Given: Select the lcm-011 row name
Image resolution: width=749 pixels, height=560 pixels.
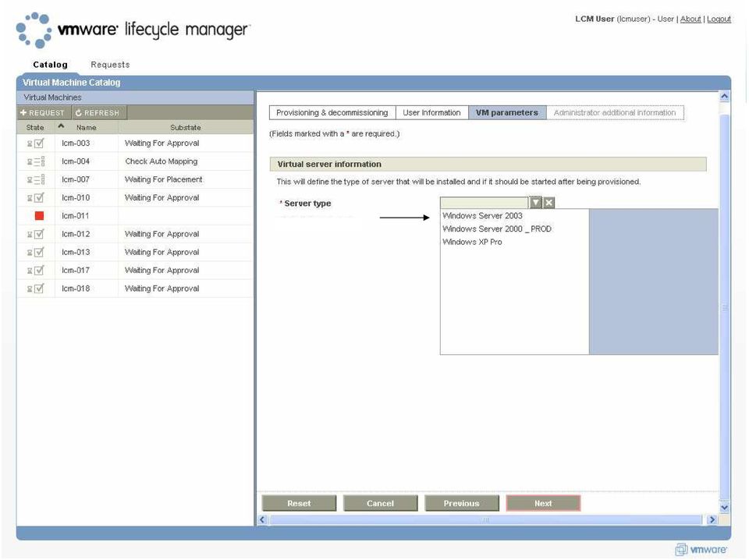Looking at the screenshot, I should coord(76,216).
